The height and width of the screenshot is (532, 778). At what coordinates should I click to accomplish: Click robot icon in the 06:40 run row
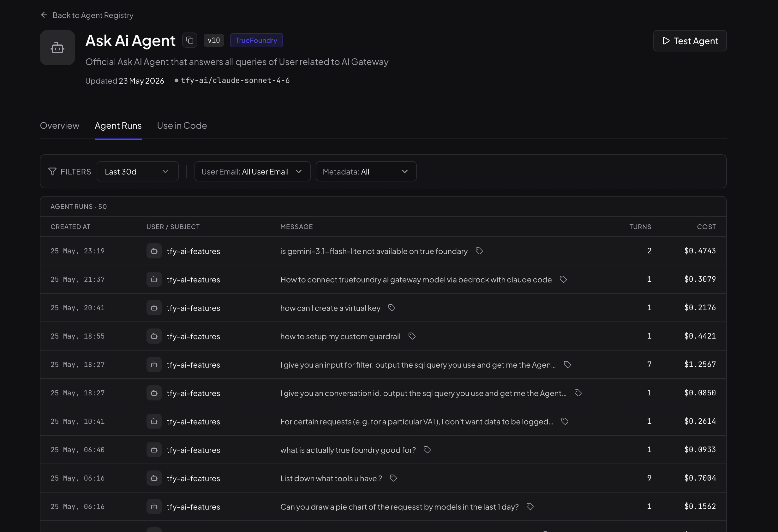pyautogui.click(x=154, y=450)
